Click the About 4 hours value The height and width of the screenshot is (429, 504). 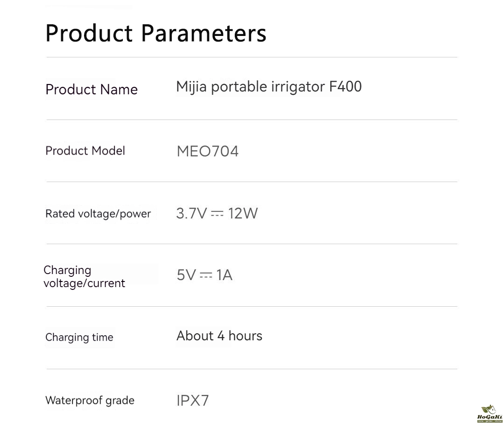click(x=219, y=336)
